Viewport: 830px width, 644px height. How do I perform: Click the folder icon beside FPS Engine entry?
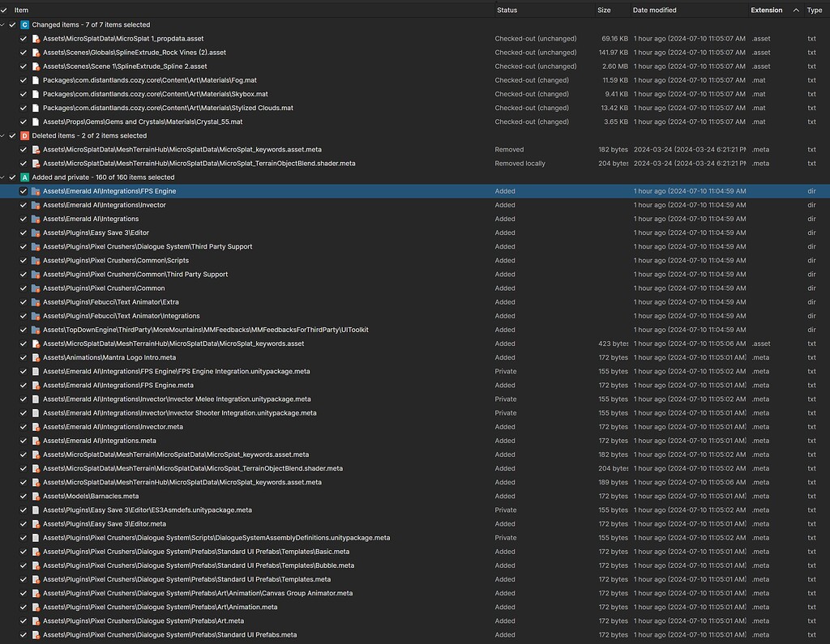coord(36,191)
